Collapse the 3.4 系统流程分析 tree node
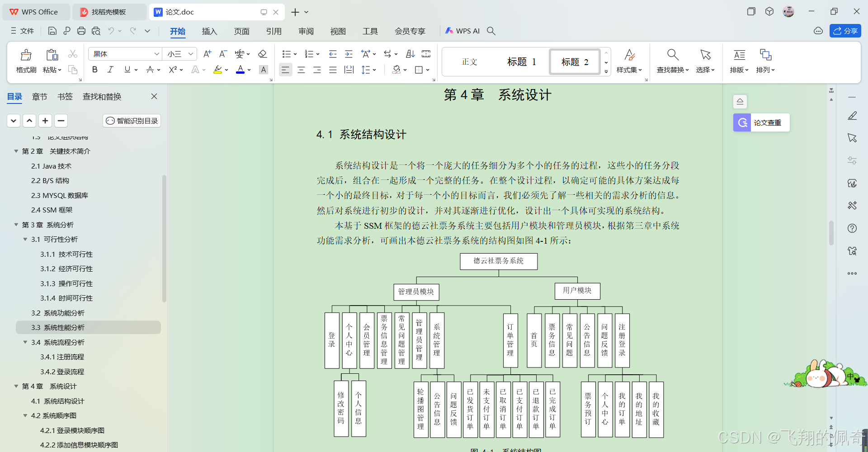Viewport: 868px width, 452px height. click(25, 342)
